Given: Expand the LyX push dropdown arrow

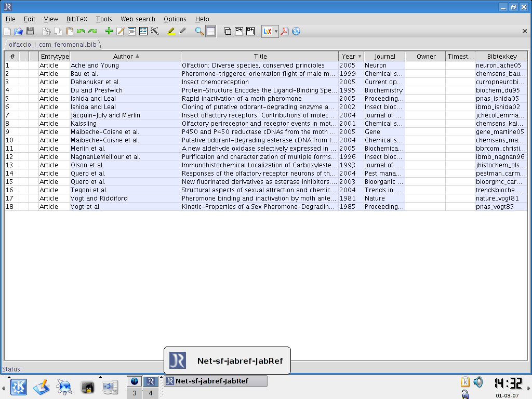Looking at the screenshot, I should pyautogui.click(x=276, y=31).
